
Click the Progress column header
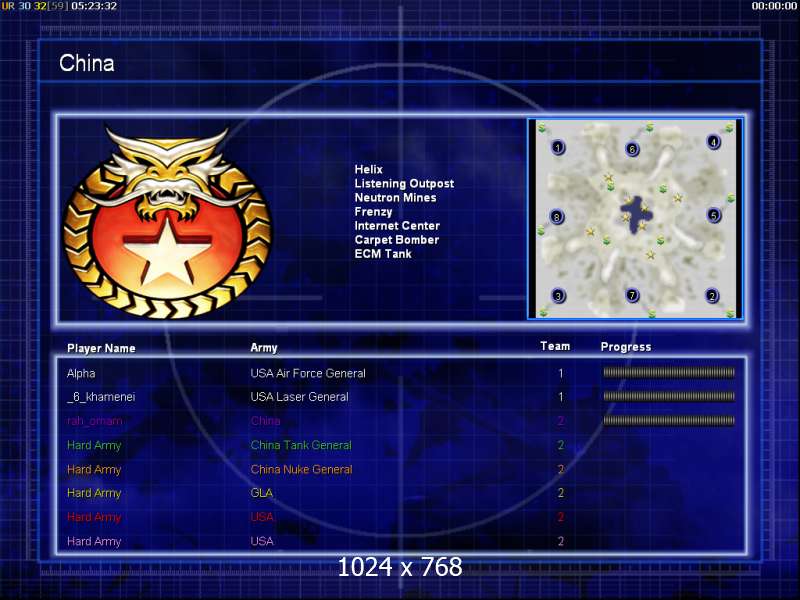coord(626,347)
